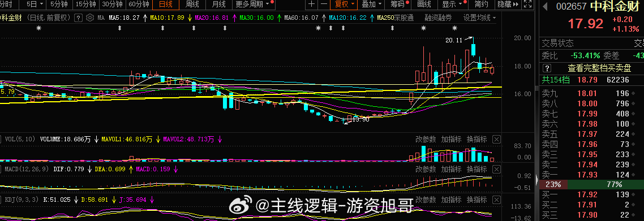Click the KDJ(9,3,3) indicator label
This screenshot has width=644, height=221.
coord(22,200)
